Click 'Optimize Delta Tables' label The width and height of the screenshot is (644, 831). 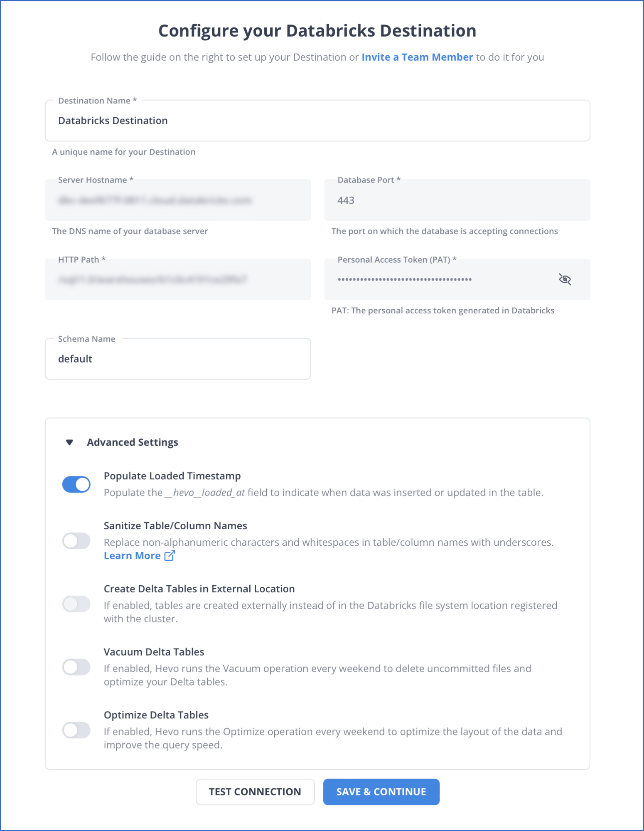tap(156, 715)
